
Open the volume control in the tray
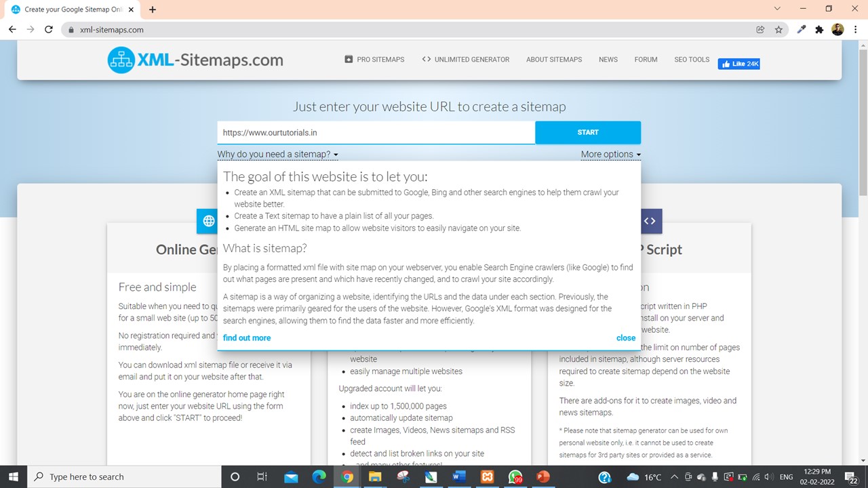770,476
